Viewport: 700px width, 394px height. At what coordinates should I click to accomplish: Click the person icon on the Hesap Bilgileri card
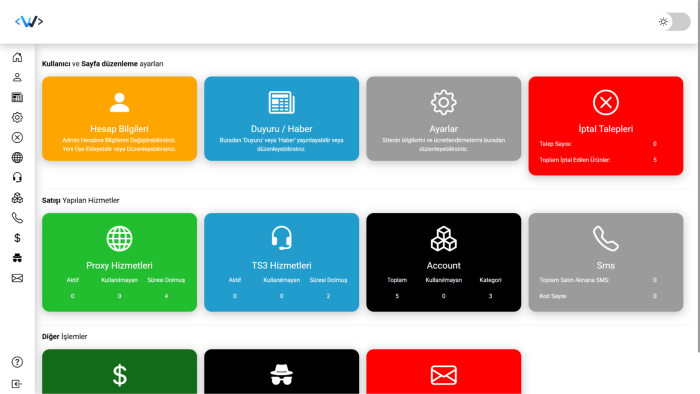[119, 103]
